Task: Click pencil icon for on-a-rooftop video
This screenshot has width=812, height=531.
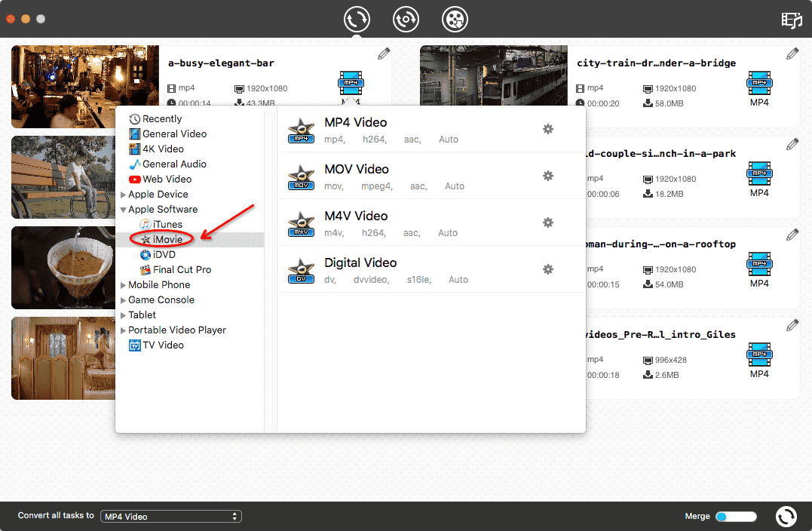Action: point(792,235)
